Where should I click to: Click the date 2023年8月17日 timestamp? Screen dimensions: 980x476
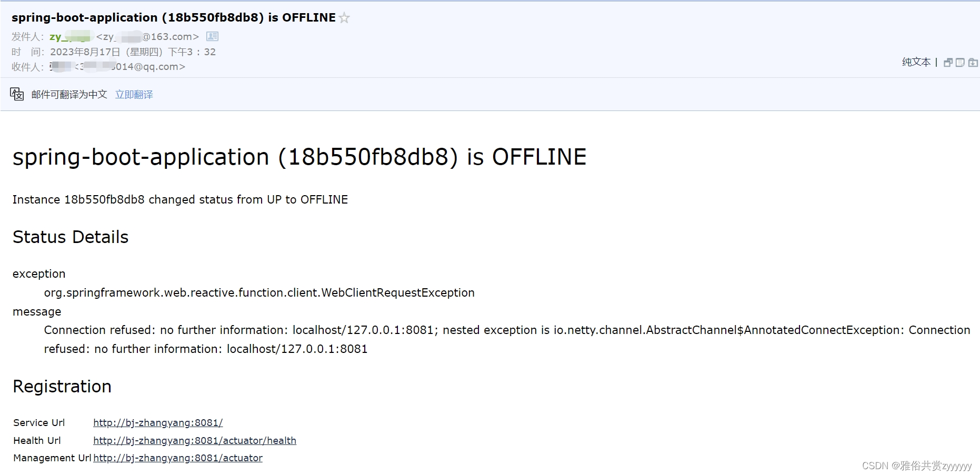coord(133,52)
